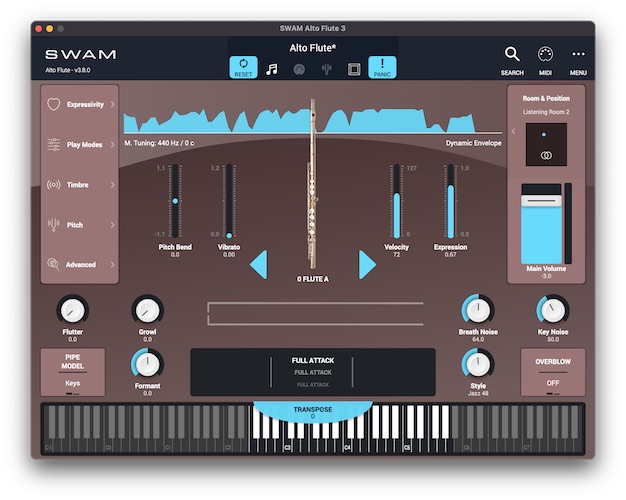Adjust the Pitch Bend slider
Viewport: 626px width, 500px height.
[x=175, y=200]
